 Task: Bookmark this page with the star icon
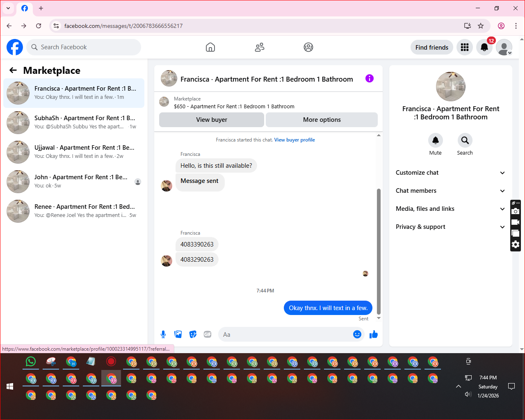click(481, 26)
